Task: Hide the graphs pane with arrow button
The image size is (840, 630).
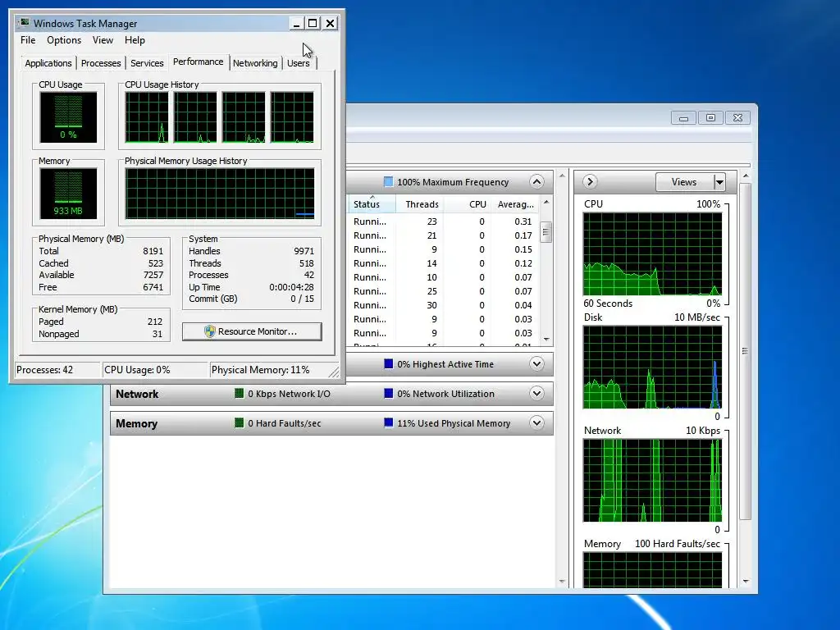Action: tap(590, 181)
